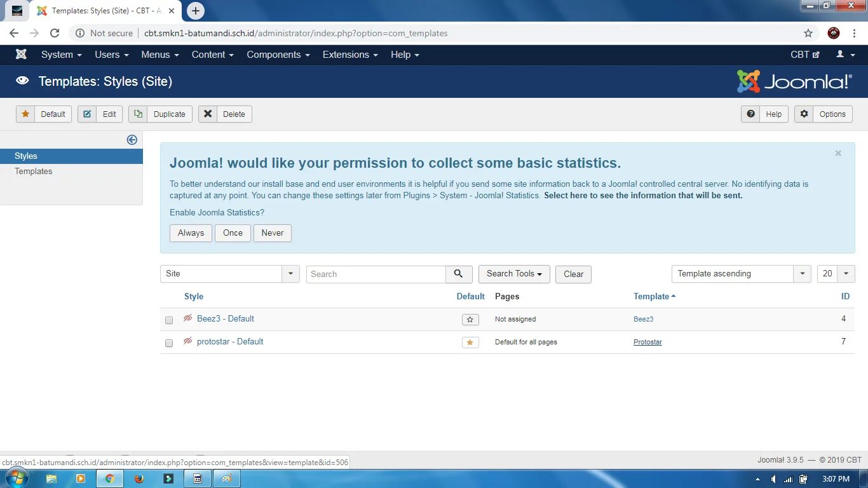Reload the page in Chrome

click(x=55, y=33)
